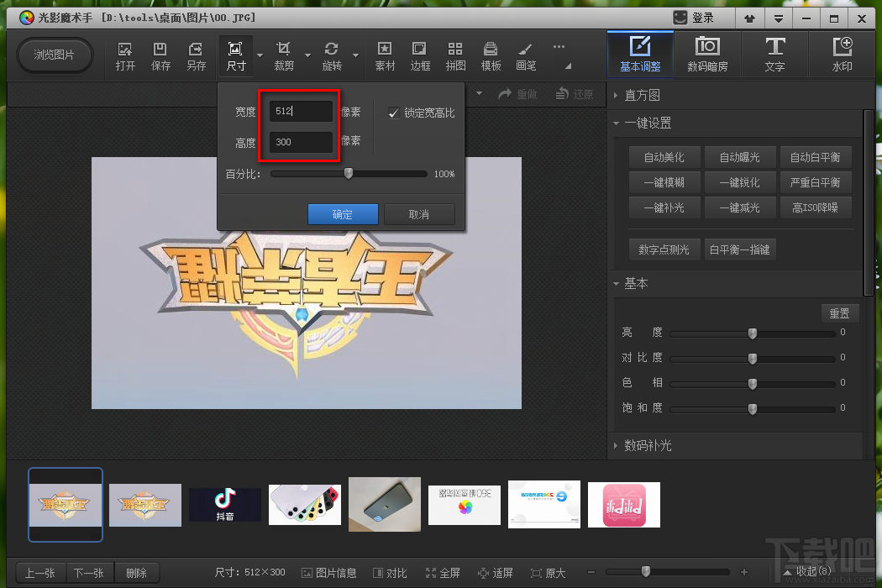Expand the toolbar corner arrow
Screen dimensions: 882x588
pos(568,66)
